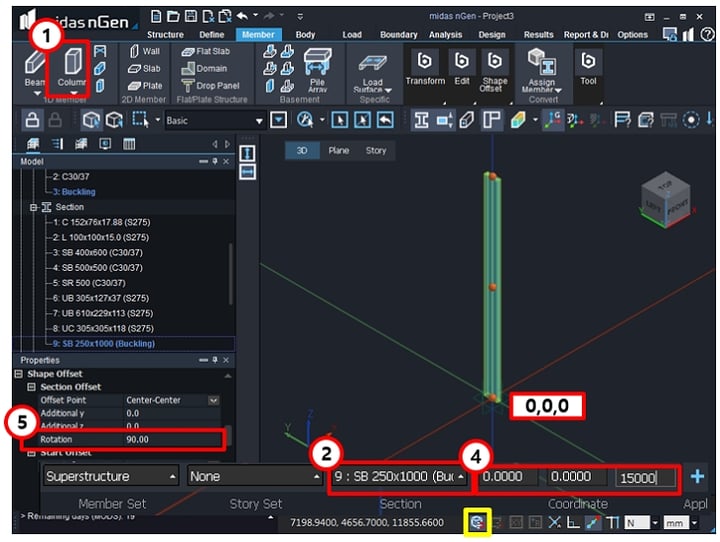Open the Design ribbon tab

pyautogui.click(x=492, y=35)
